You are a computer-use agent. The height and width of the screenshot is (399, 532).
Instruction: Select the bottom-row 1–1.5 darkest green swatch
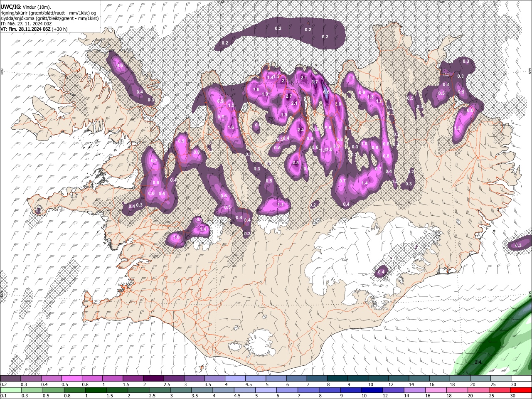click(96, 390)
